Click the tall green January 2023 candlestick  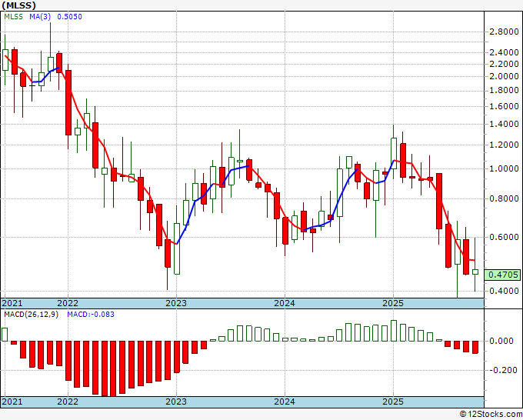pos(177,248)
